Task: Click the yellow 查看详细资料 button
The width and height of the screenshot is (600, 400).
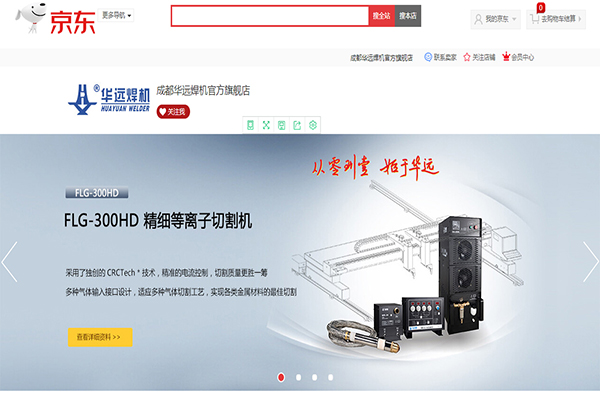Action: (100, 337)
